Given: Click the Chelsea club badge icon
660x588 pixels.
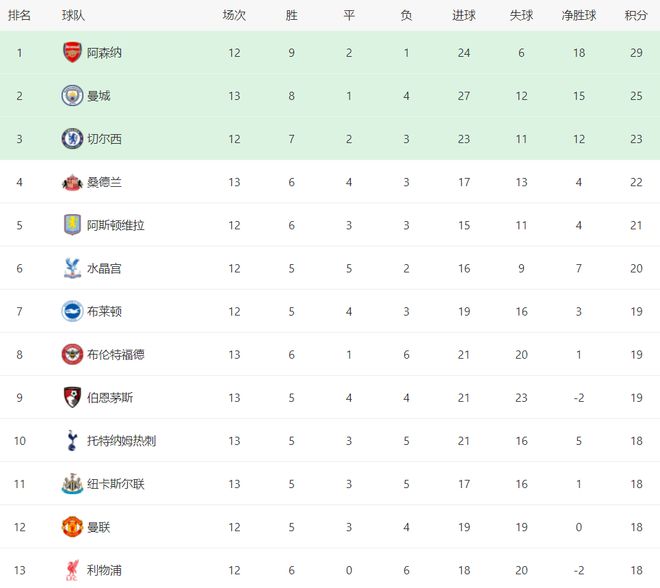Looking at the screenshot, I should 72,139.
